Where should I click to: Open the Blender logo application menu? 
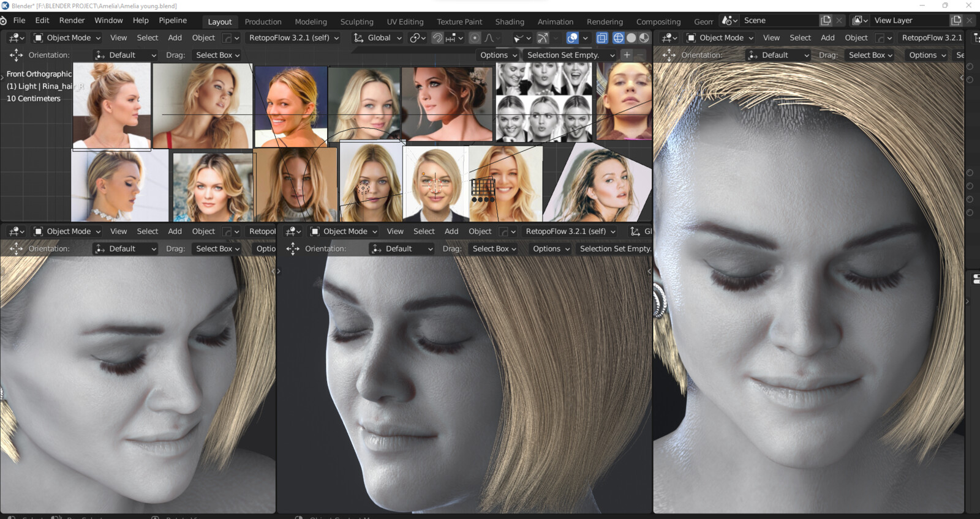(4, 20)
